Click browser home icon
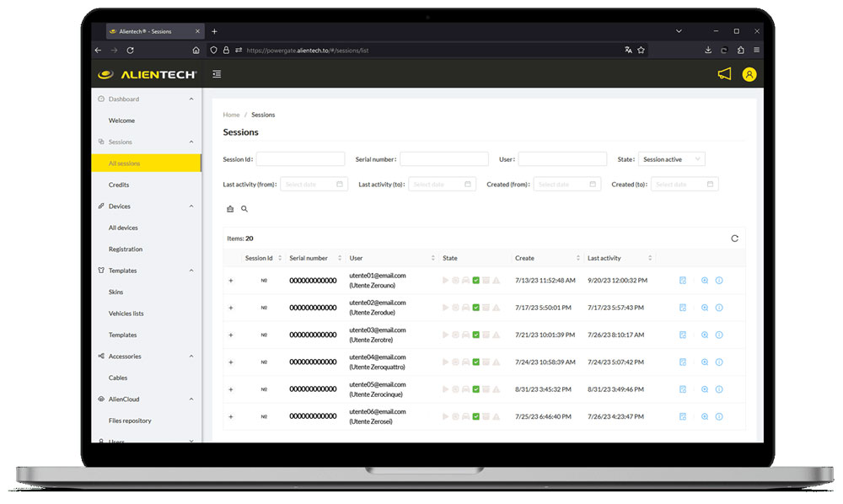The width and height of the screenshot is (843, 504). 196,50
